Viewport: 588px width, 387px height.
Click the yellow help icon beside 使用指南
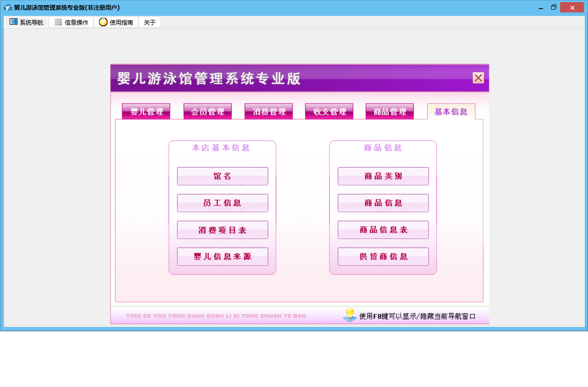pos(103,22)
